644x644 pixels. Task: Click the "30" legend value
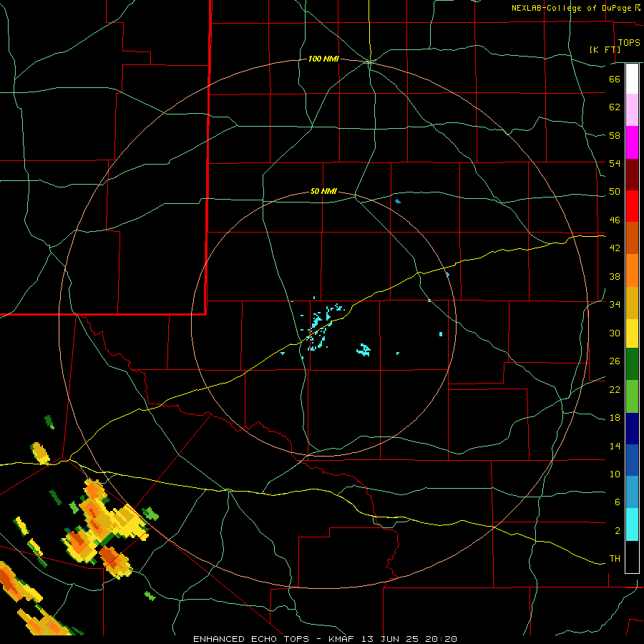615,333
